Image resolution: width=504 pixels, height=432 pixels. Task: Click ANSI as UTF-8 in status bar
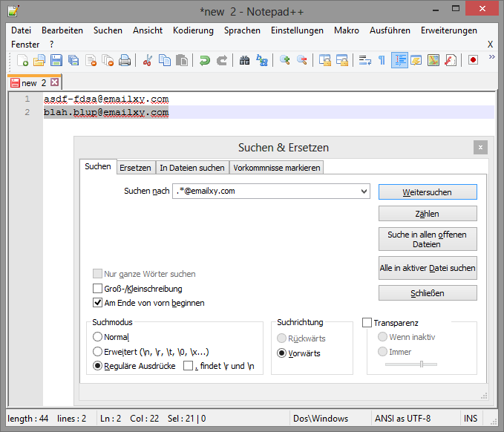click(x=402, y=418)
